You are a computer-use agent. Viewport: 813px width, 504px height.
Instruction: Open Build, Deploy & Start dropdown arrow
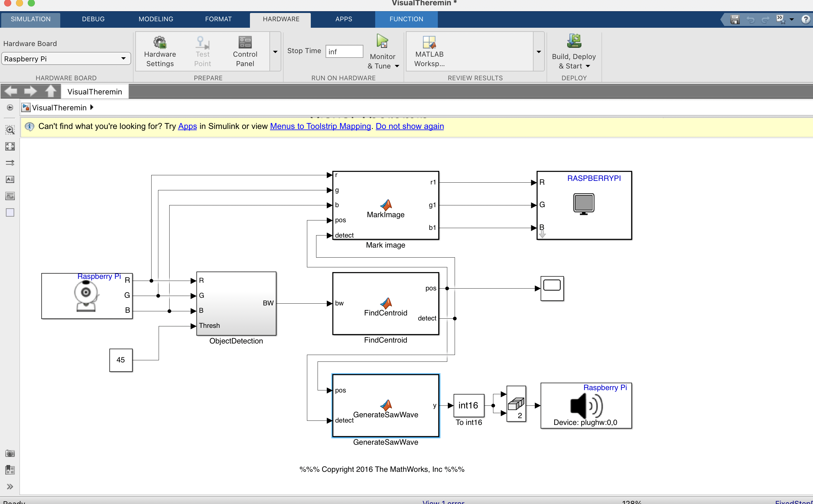(x=588, y=66)
